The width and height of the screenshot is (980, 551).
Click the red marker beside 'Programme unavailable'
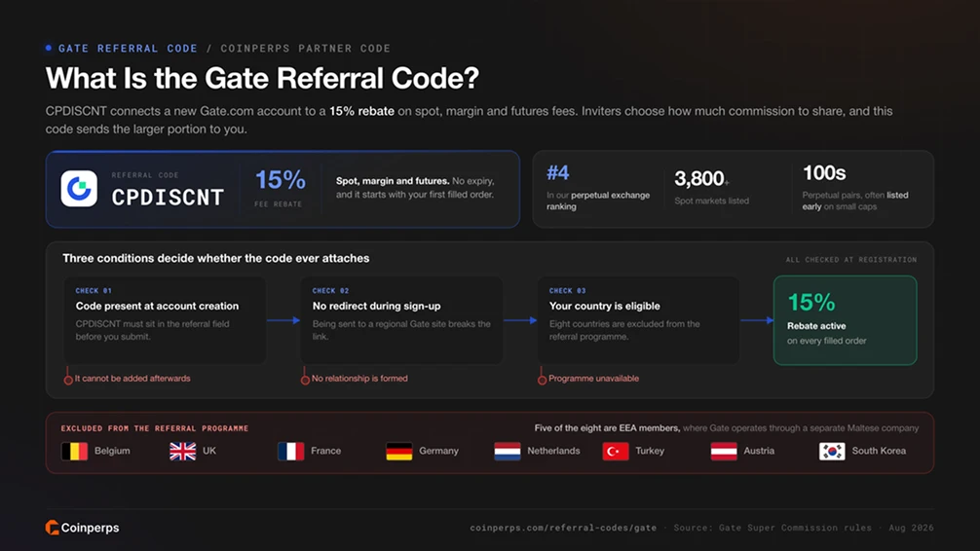click(x=542, y=380)
